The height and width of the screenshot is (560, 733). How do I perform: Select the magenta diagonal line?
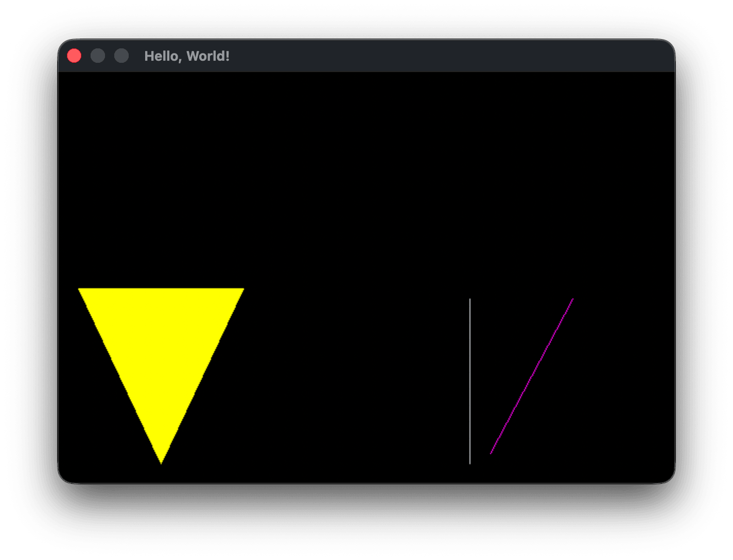[x=531, y=377]
